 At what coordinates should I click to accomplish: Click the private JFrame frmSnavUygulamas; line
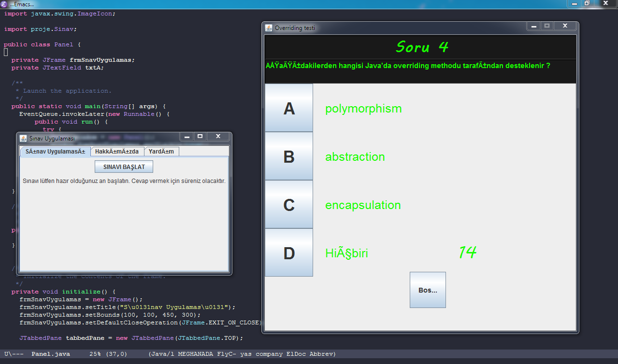pyautogui.click(x=73, y=60)
